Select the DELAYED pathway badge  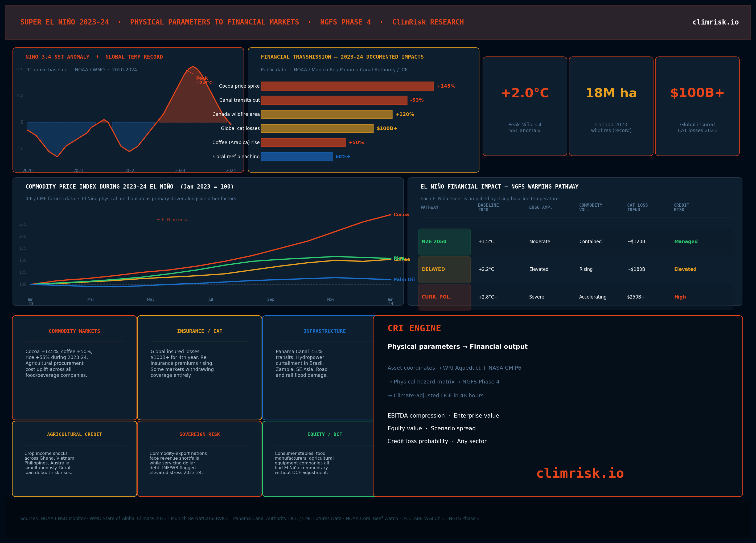444,270
